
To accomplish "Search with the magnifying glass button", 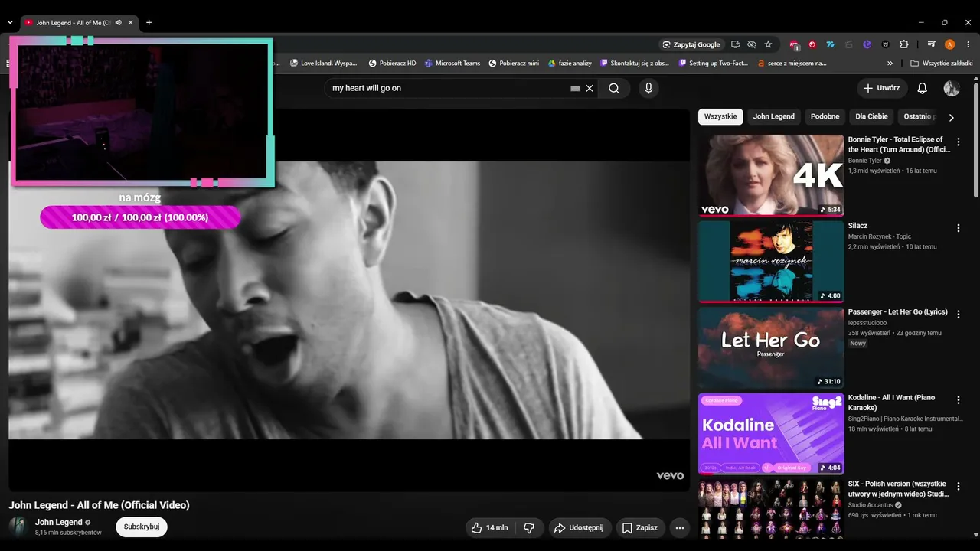I will 614,88.
